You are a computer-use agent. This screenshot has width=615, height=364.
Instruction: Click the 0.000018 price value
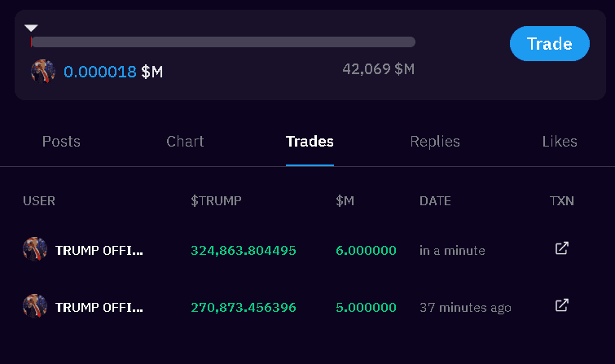100,72
